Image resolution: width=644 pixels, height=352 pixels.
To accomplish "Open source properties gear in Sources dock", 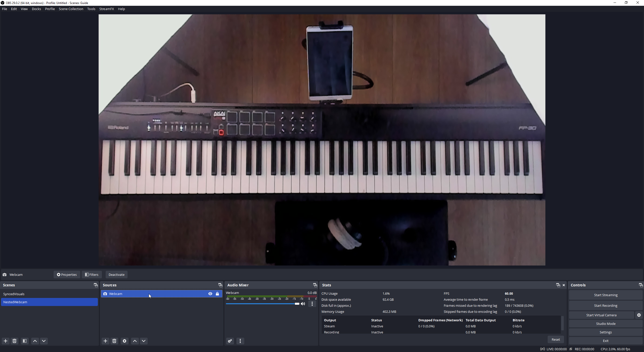I will [x=125, y=341].
